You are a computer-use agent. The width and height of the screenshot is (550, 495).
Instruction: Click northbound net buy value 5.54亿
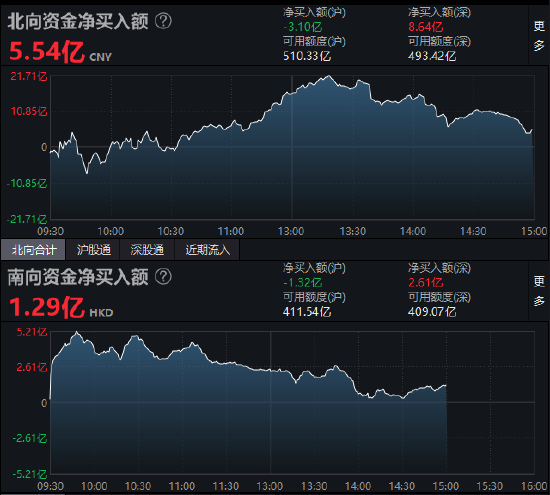(x=47, y=52)
